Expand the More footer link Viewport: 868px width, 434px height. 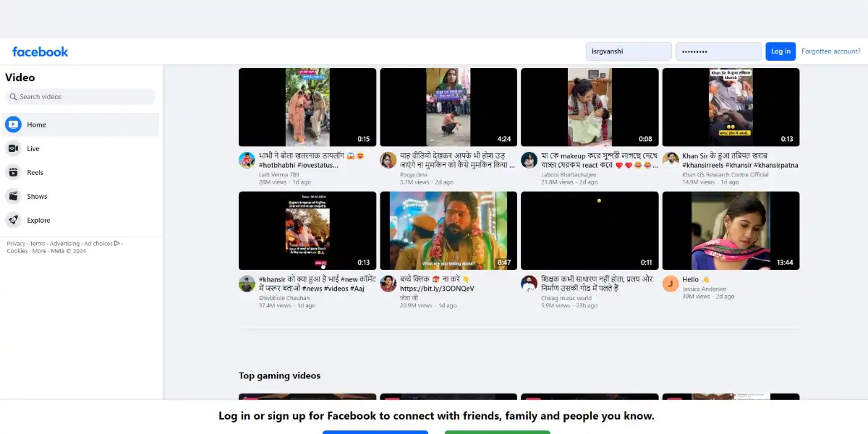(x=39, y=251)
